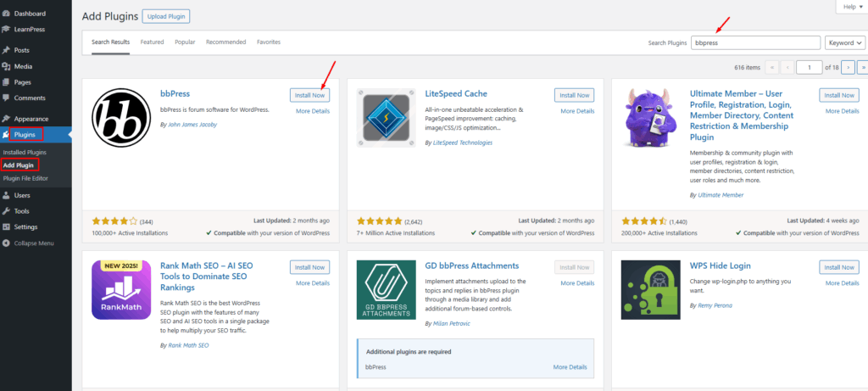Screen dimensions: 868x391
Task: Switch to Featured tab
Action: pyautogui.click(x=153, y=42)
